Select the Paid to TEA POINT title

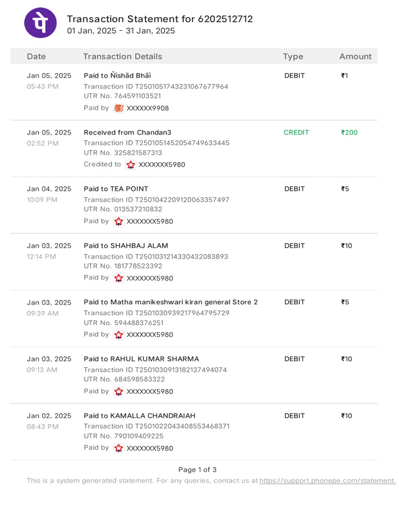(x=116, y=189)
